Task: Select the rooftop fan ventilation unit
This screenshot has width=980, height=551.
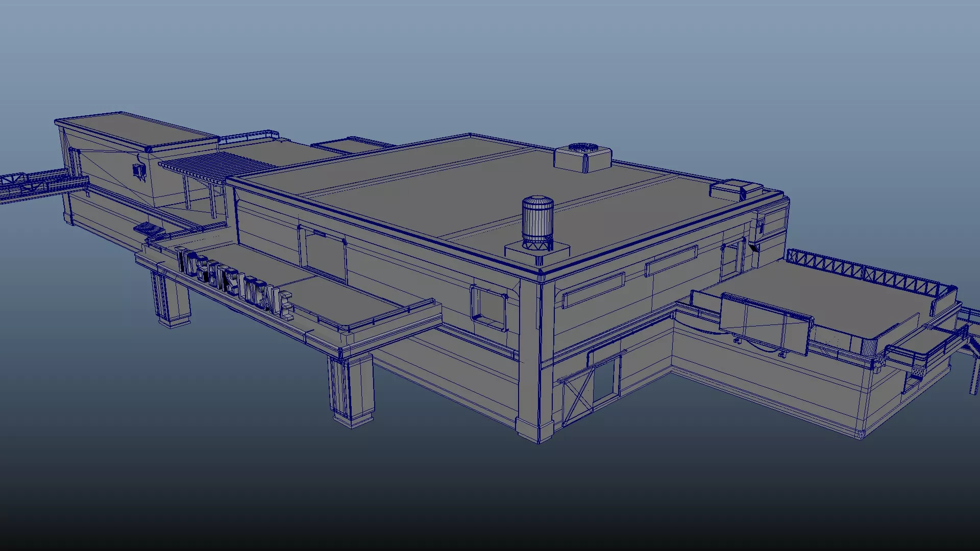Action: 582,157
